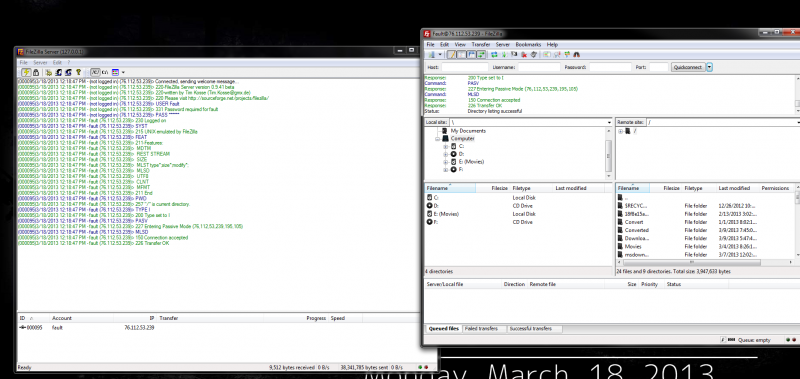The height and width of the screenshot is (379, 800).
Task: Click the Cancel current operation icon
Action: (514, 55)
